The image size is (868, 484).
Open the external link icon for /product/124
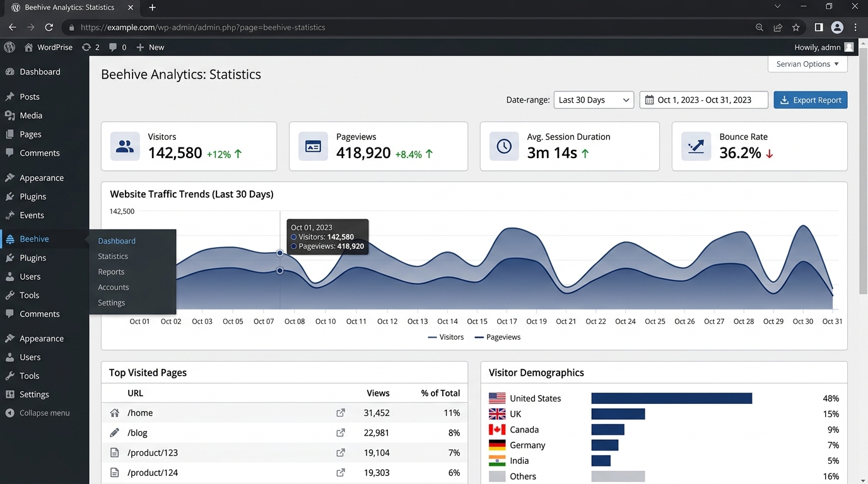click(x=341, y=473)
